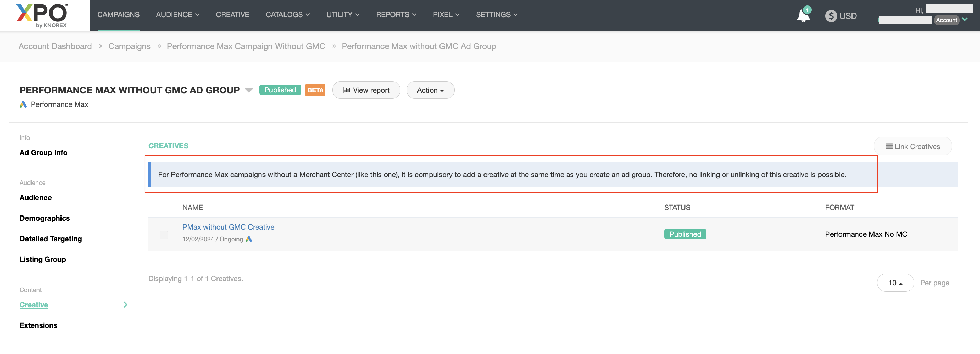The image size is (980, 354).
Task: Click the BETA badge
Action: [315, 90]
